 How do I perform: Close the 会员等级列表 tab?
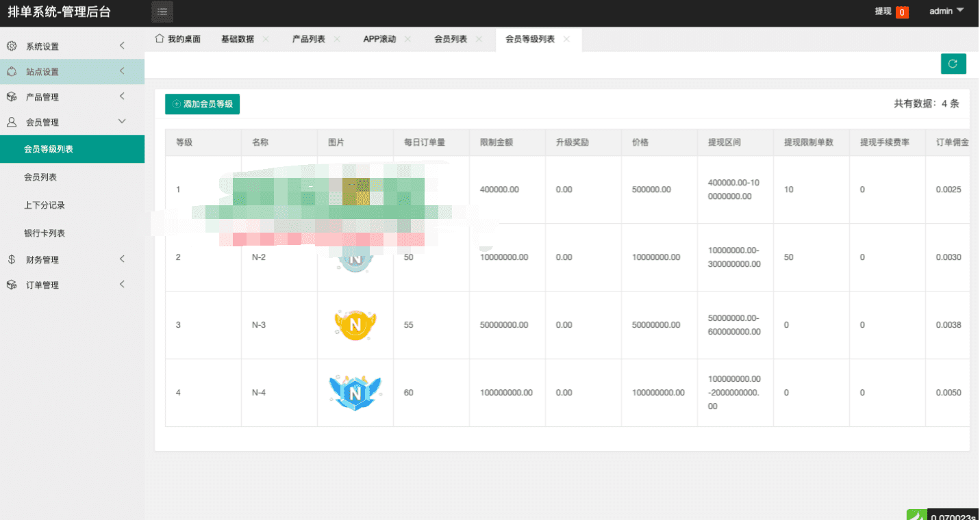click(566, 39)
